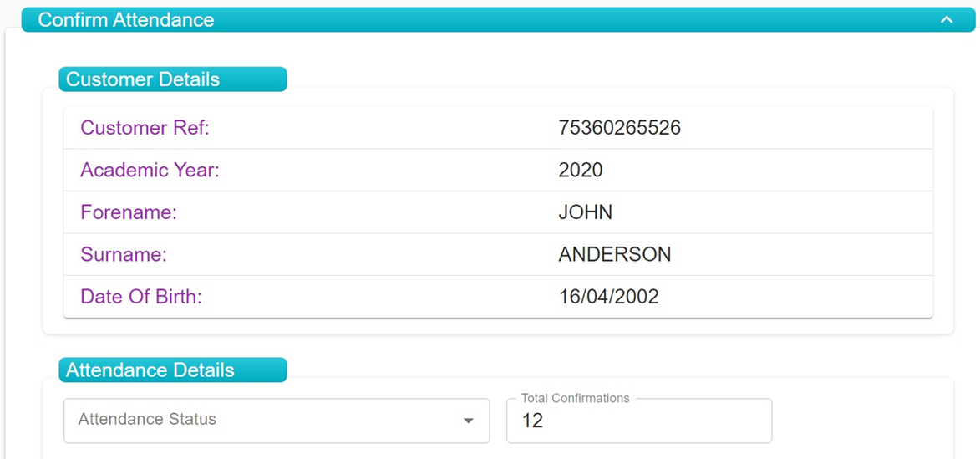Click the Confirm Attendance header bar
This screenshot has width=980, height=459.
[x=498, y=19]
